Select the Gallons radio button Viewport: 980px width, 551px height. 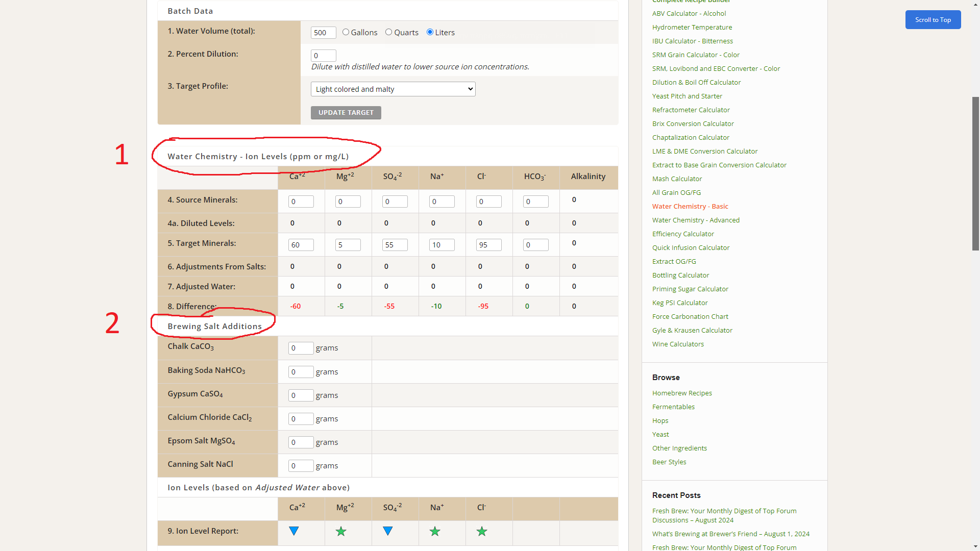346,32
